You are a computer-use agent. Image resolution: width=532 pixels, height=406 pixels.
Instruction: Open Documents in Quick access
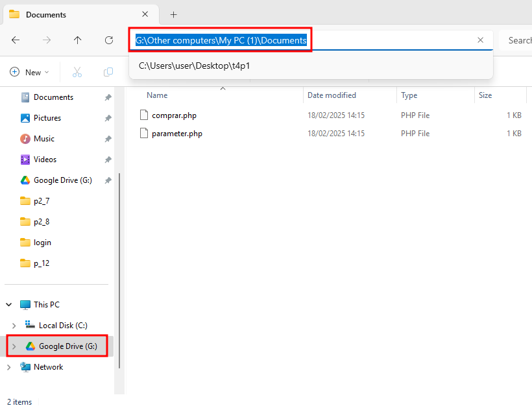[53, 97]
